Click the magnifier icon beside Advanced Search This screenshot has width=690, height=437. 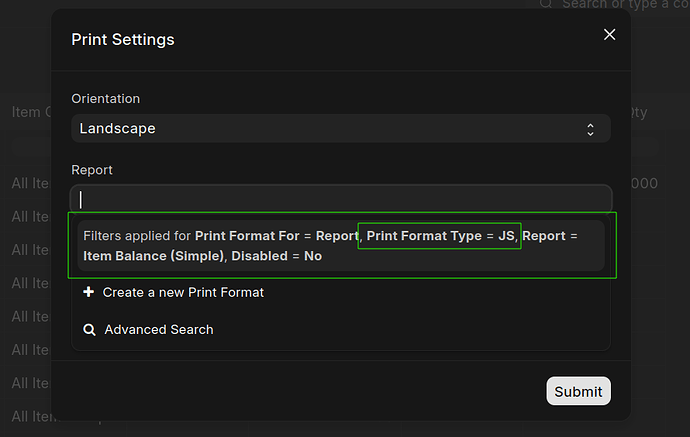tap(89, 329)
